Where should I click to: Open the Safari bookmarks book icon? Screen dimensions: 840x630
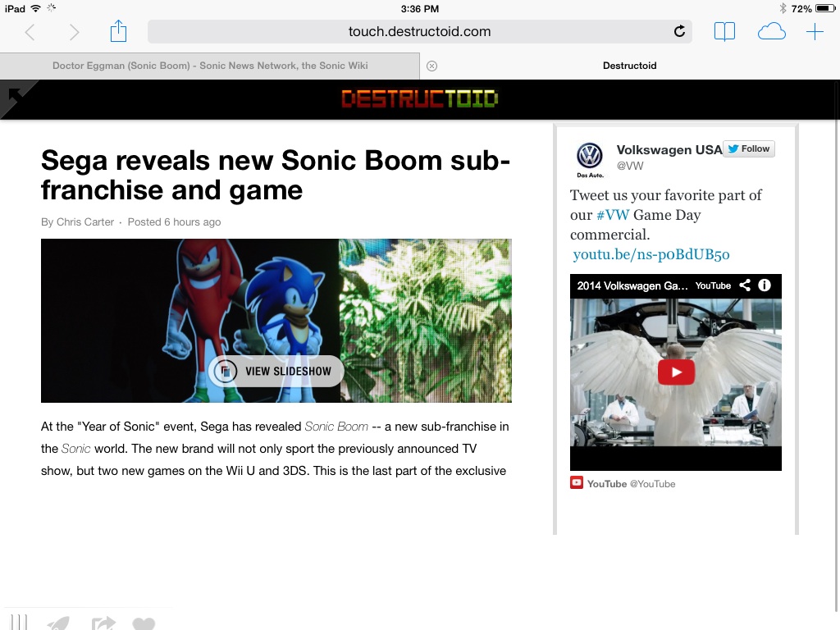tap(724, 32)
